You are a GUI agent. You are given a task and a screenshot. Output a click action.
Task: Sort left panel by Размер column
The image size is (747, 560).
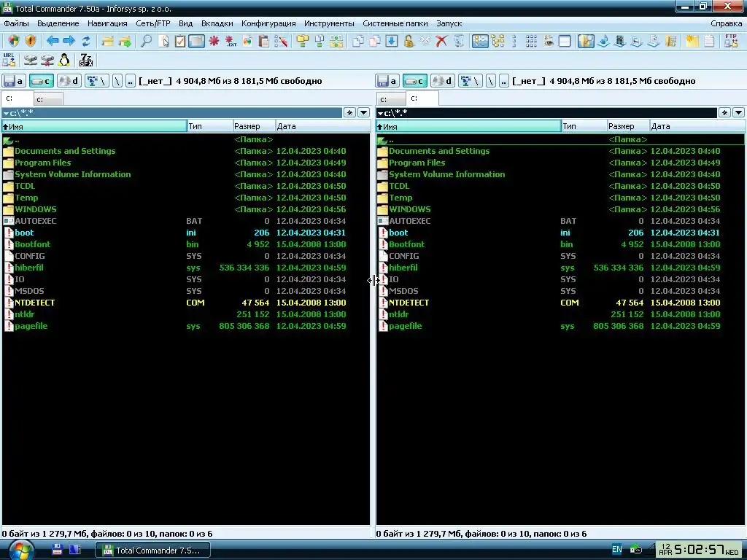pyautogui.click(x=254, y=126)
